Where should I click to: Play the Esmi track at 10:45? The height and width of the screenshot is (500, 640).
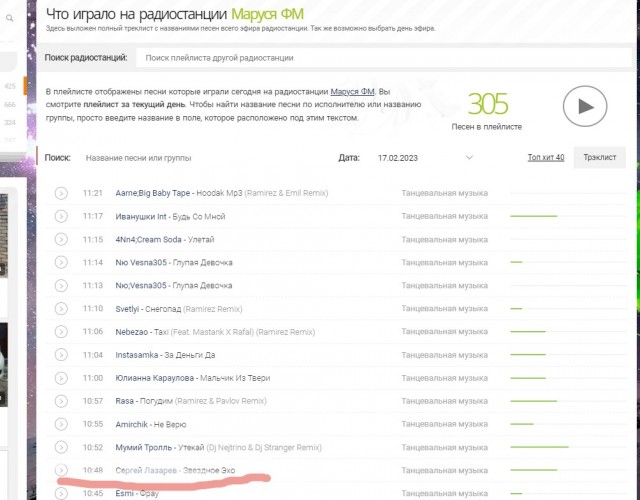[x=61, y=493]
